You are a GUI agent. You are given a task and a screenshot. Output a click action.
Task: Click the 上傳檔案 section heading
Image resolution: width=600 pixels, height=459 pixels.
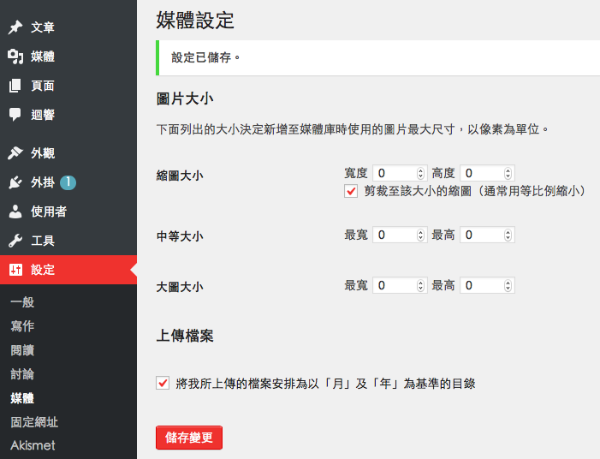click(184, 336)
